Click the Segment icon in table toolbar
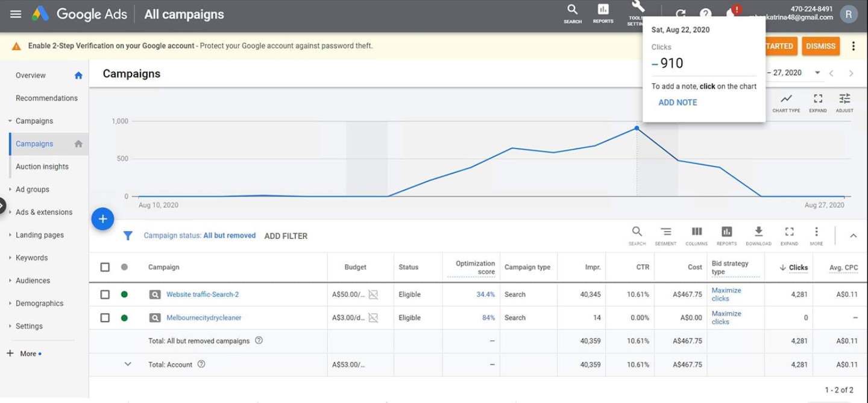 tap(665, 235)
